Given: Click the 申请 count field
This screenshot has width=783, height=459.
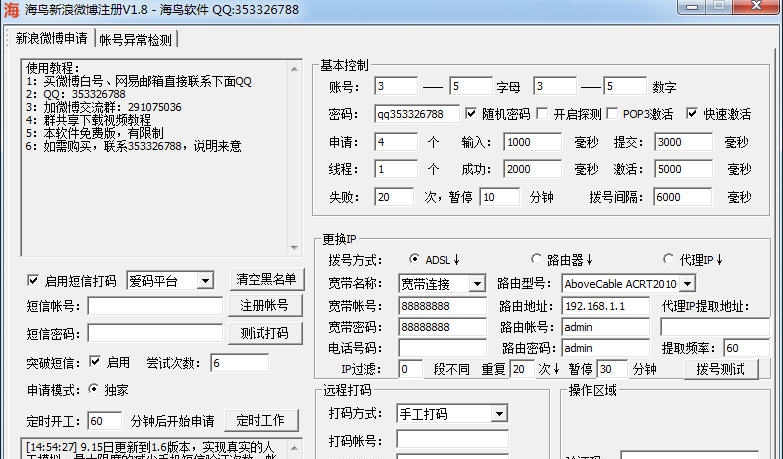Looking at the screenshot, I should pyautogui.click(x=395, y=142).
